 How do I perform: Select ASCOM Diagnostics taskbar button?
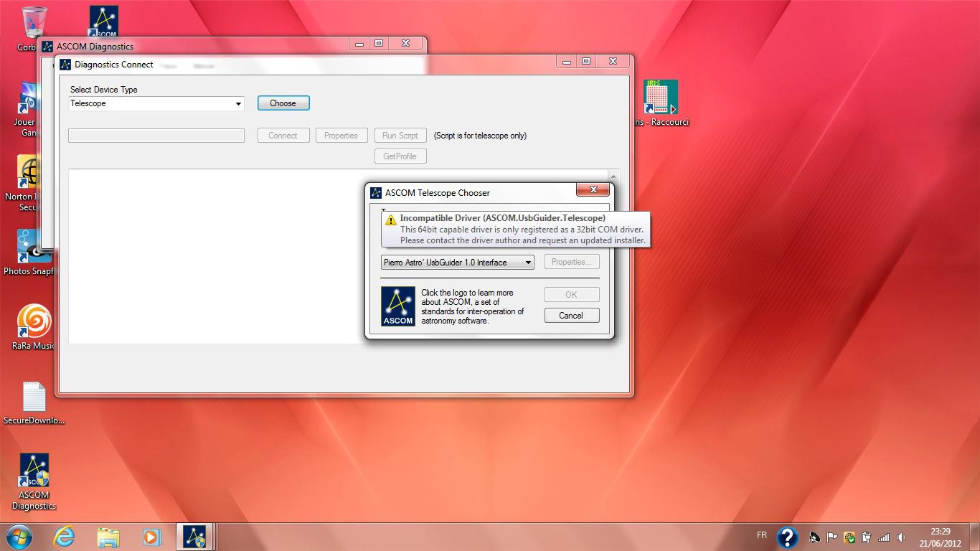194,537
